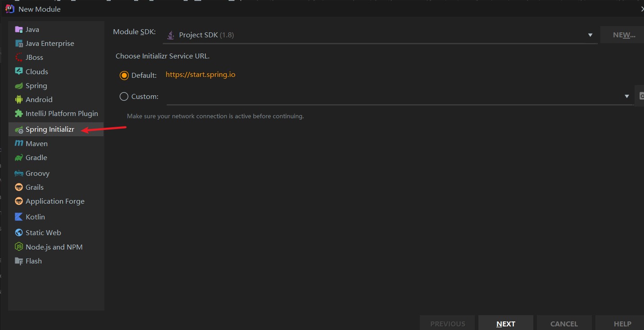Click the Flash folder icon
This screenshot has width=644, height=330.
[18, 261]
